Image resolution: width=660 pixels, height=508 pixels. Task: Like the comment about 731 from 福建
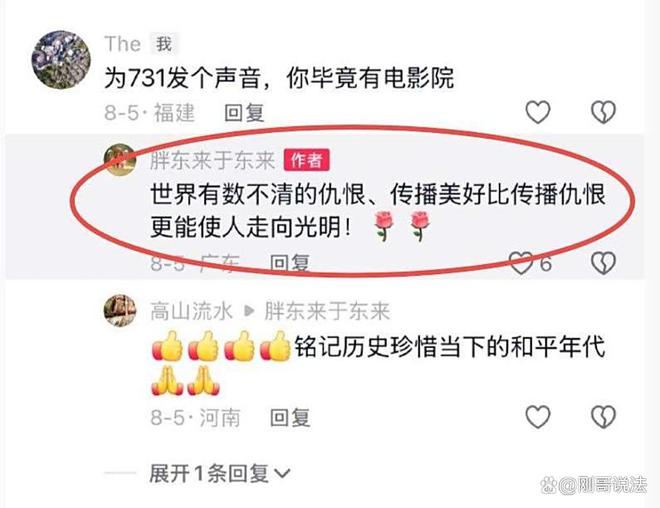[x=538, y=112]
